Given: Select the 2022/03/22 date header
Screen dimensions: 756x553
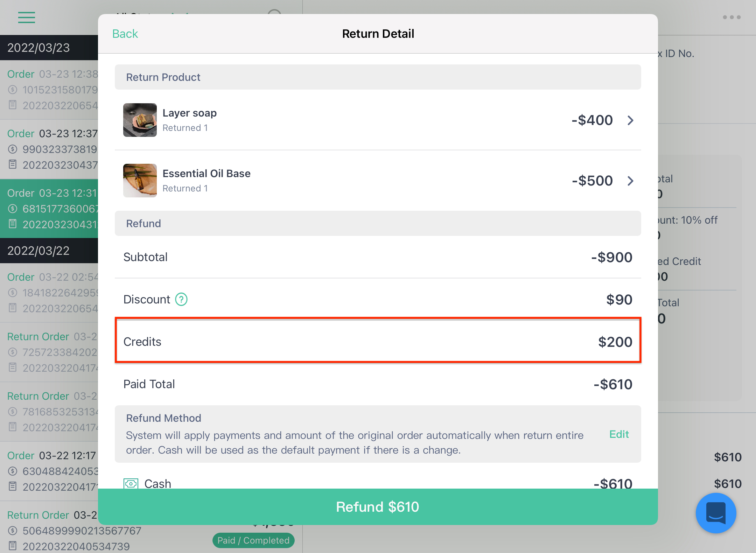Looking at the screenshot, I should 49,251.
